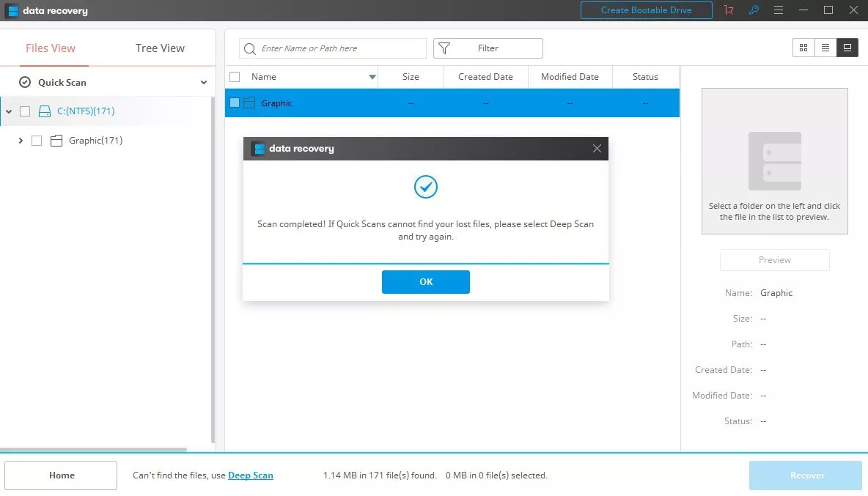Screen dimensions: 868x496
Task: Follow the Deep Scan link
Action: 250,475
